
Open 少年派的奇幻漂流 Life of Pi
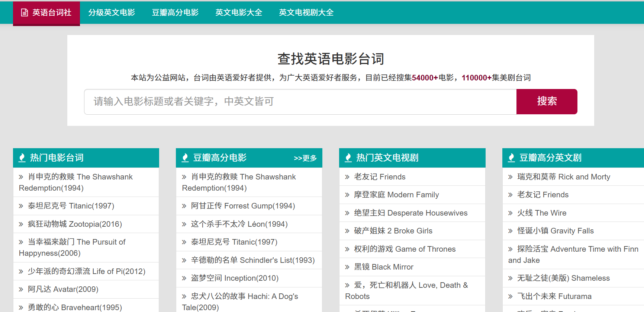coord(87,271)
